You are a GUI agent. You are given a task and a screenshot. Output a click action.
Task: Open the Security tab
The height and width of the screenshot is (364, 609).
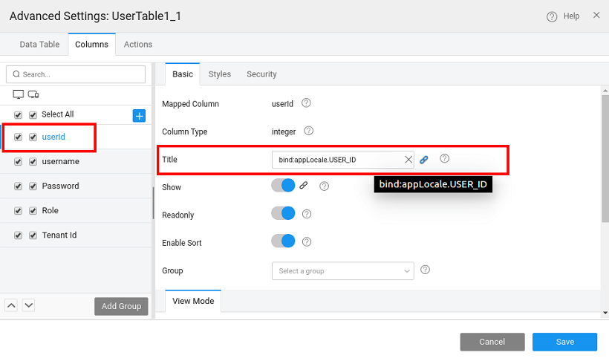pos(261,74)
